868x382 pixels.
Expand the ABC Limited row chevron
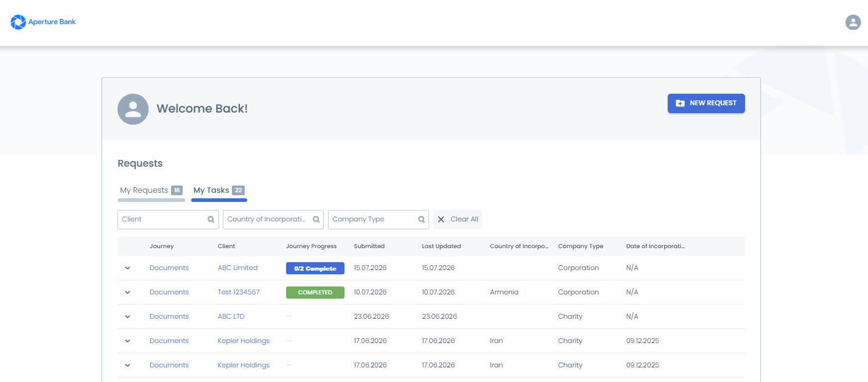[128, 268]
